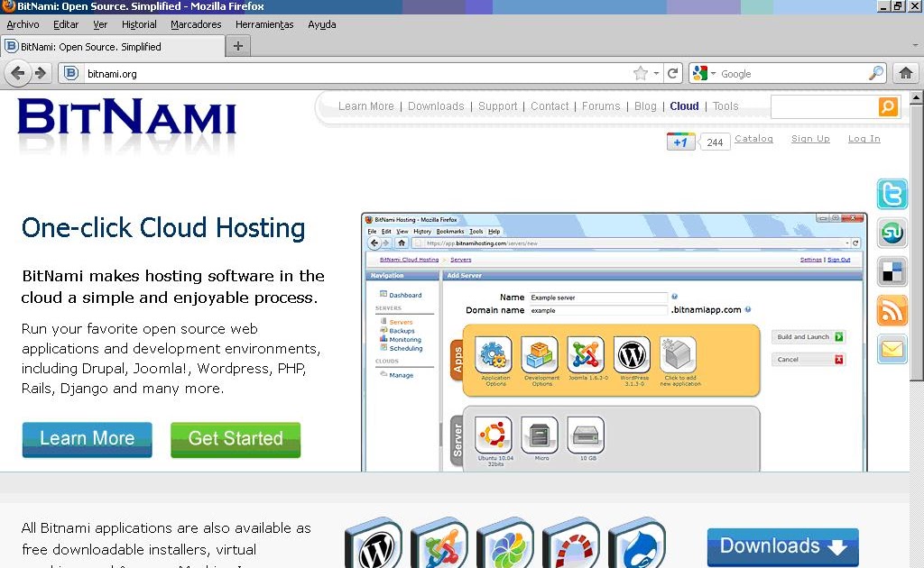Expand the address bar history dropdown
Viewport: 924px width, 568px height.
pyautogui.click(x=658, y=73)
